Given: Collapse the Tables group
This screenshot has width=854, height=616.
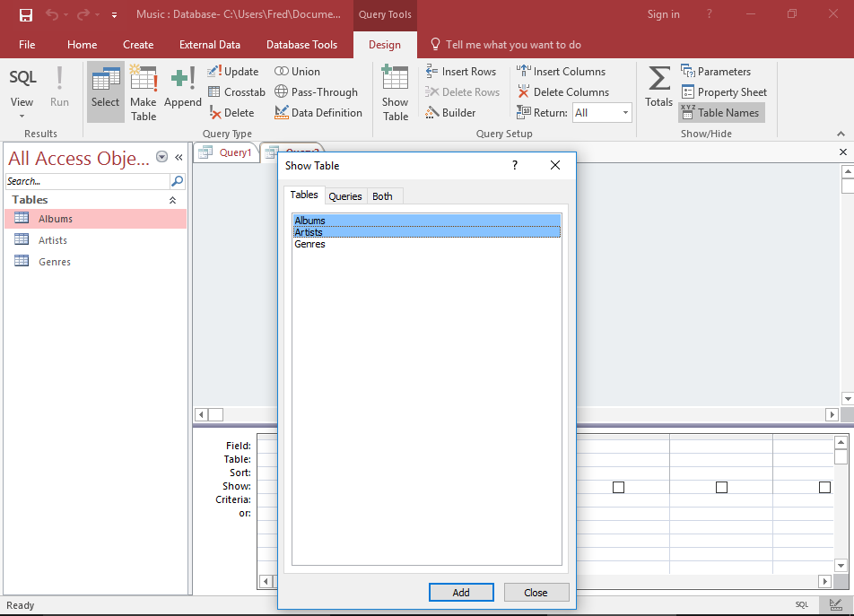Looking at the screenshot, I should [x=172, y=200].
